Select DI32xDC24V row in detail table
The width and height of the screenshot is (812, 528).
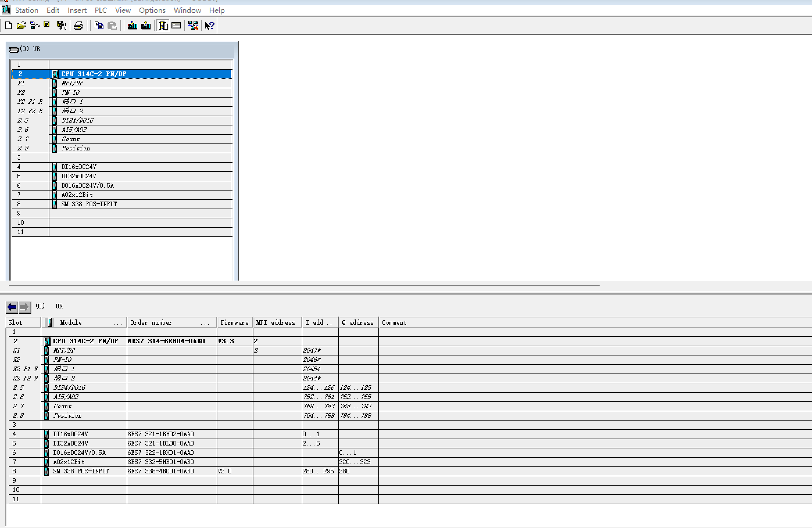(x=71, y=443)
